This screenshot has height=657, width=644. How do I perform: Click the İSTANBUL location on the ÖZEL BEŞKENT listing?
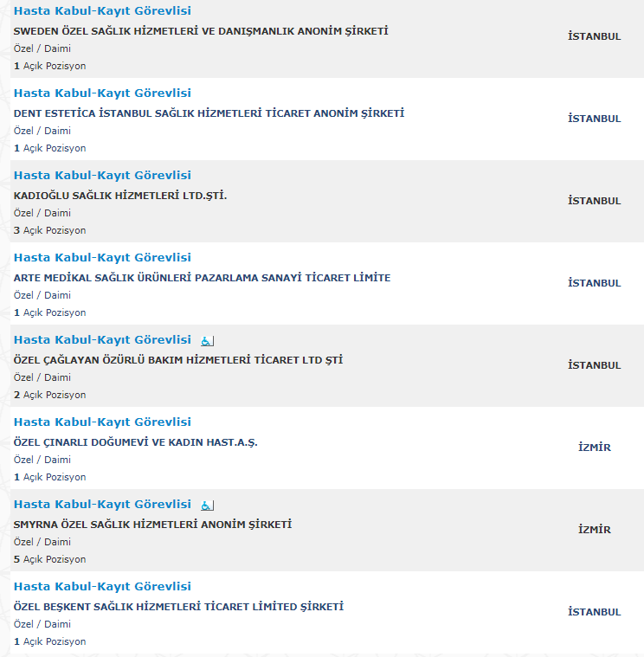[x=594, y=612]
